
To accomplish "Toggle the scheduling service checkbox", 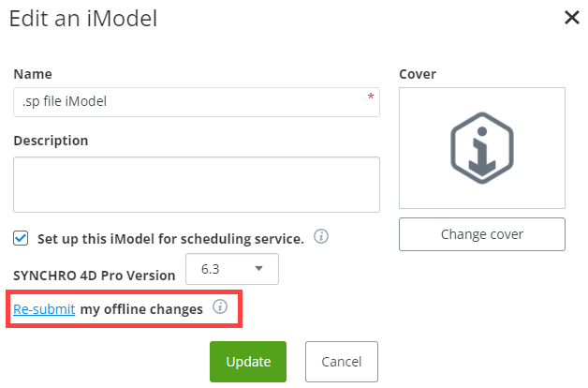I will (21, 238).
